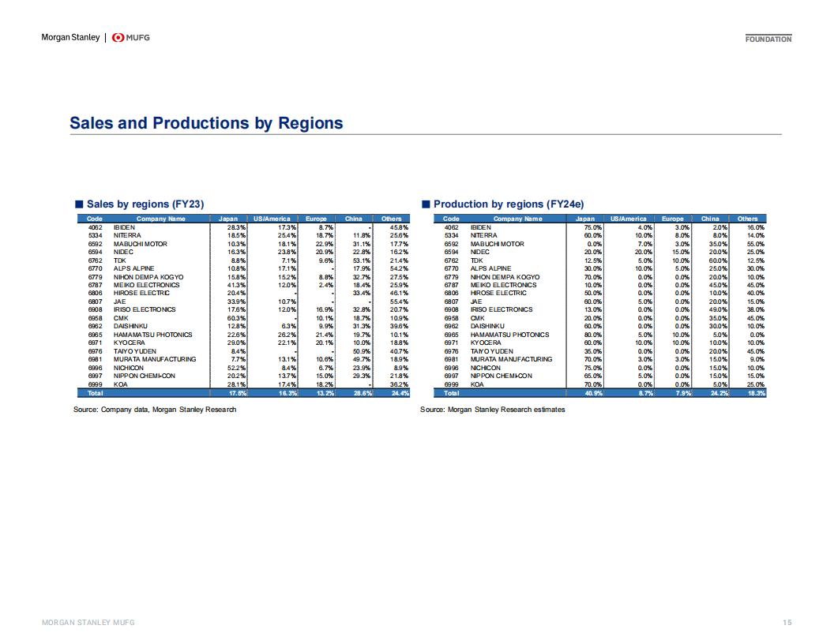Viewport: 834px width, 644px height.
Task: Click the 'Total' row label in Sales table
Action: coord(95,393)
